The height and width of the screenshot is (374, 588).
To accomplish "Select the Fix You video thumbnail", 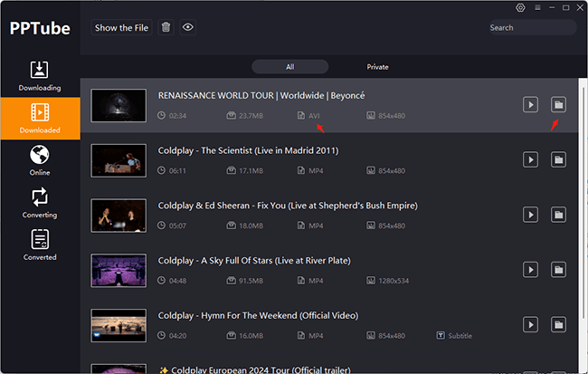I will pos(119,216).
